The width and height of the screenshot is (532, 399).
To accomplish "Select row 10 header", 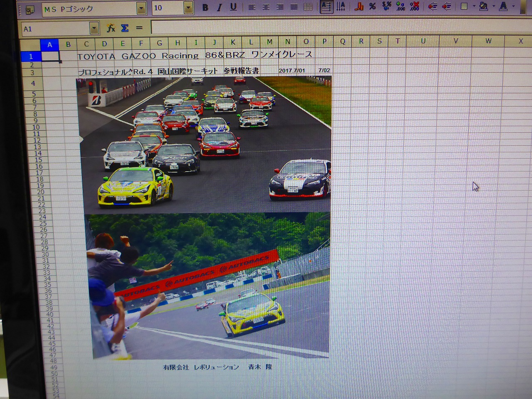I will pyautogui.click(x=36, y=127).
